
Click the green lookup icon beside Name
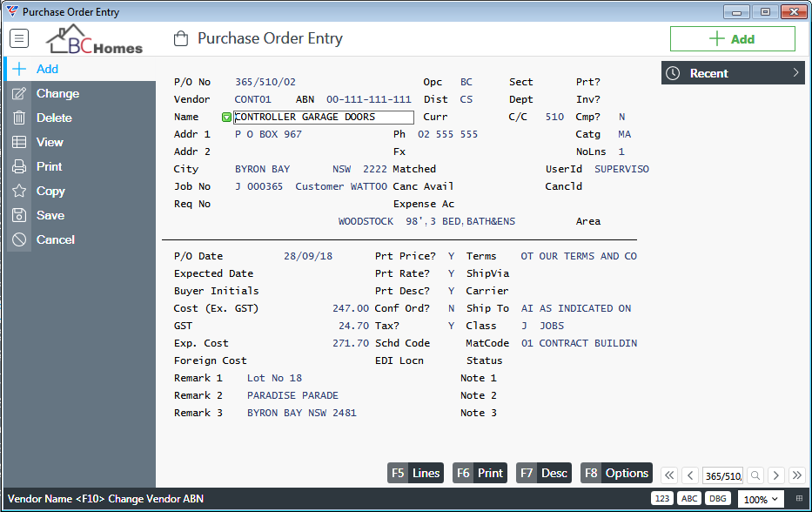pos(226,118)
